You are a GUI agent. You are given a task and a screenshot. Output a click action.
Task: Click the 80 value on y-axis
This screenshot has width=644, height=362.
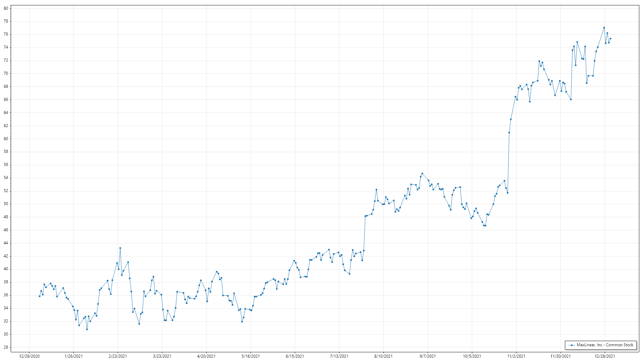point(6,8)
